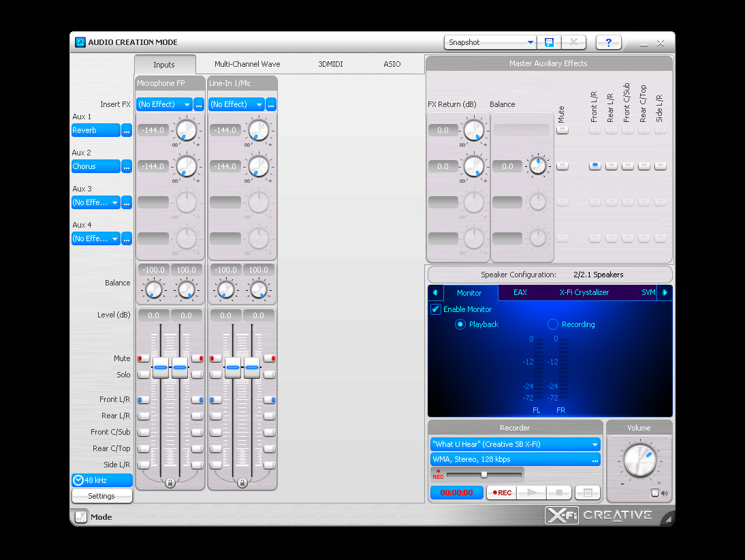Toggle Front C/Sub routing for Line-In 1/Mic right channel
The height and width of the screenshot is (560, 745).
(270, 432)
